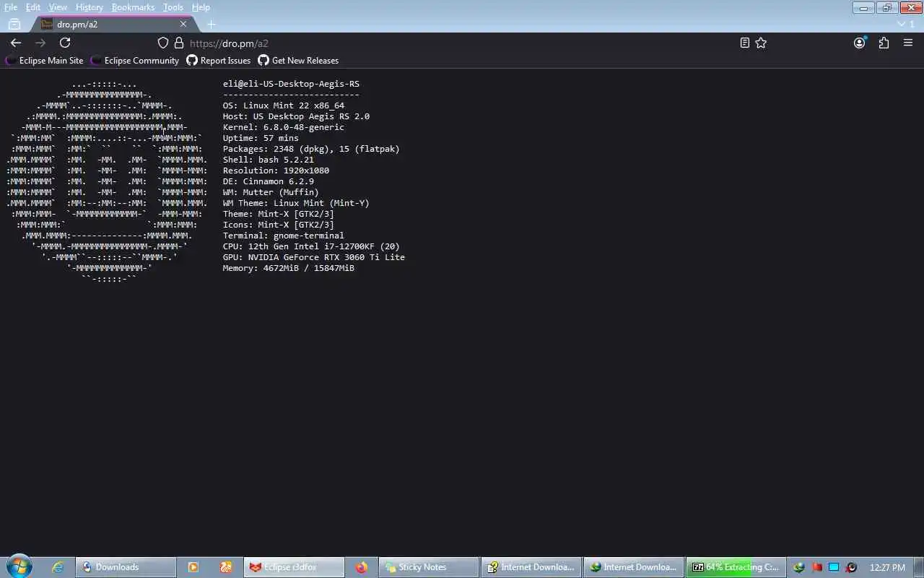Launch Internet Explorer from taskbar
Viewport: 924px width, 578px height.
point(58,567)
